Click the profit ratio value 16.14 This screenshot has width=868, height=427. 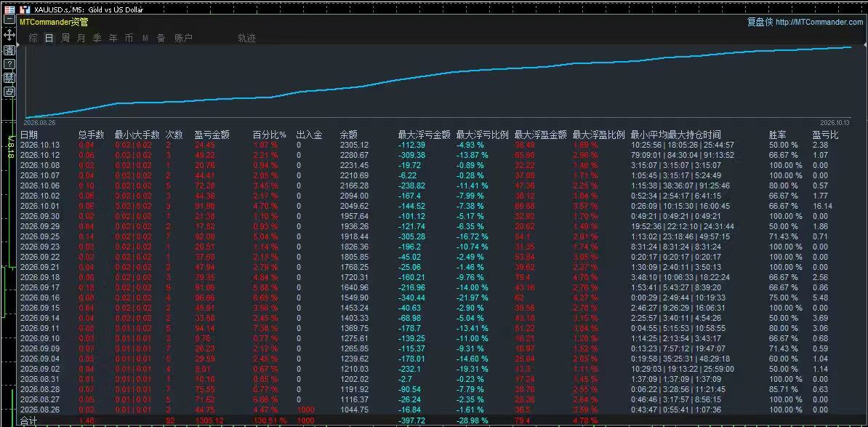coord(821,206)
